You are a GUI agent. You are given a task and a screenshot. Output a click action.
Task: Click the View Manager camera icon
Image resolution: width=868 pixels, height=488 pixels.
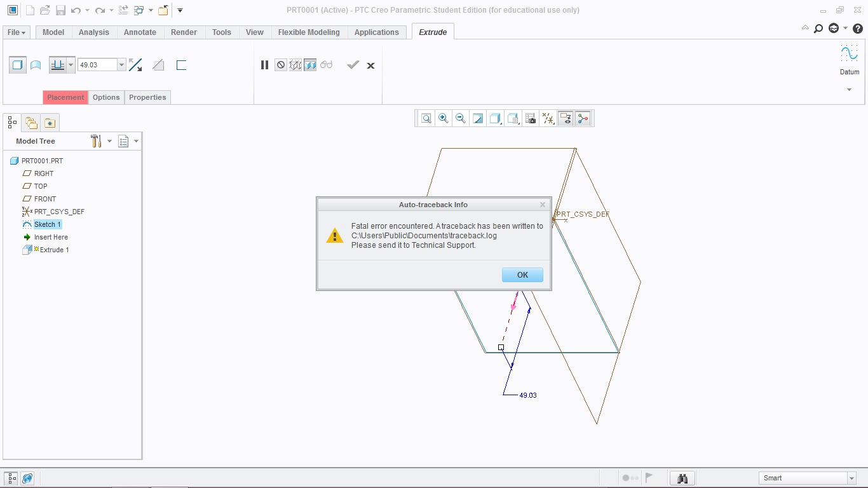point(531,118)
